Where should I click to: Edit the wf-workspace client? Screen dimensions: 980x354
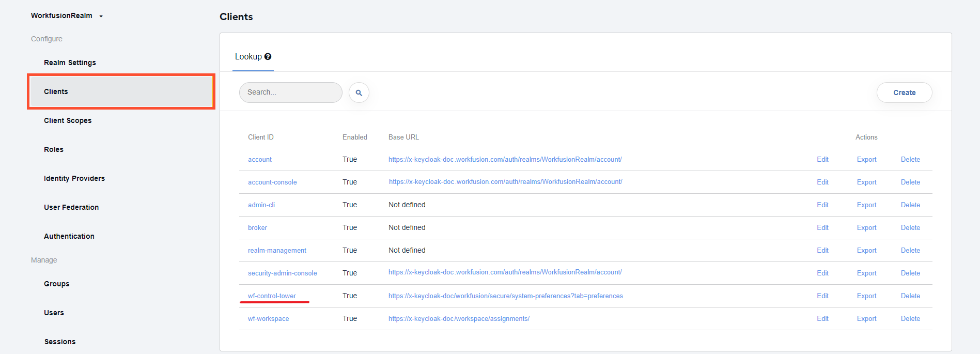pyautogui.click(x=822, y=319)
